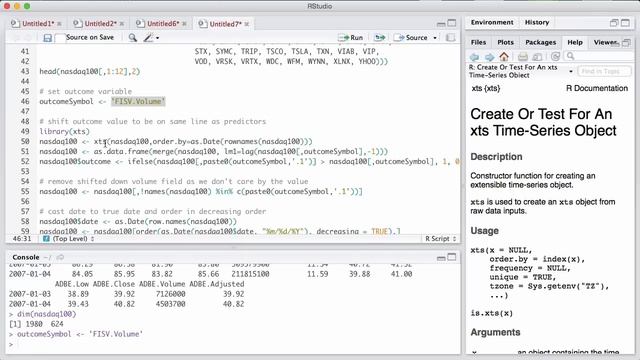Select the Help tab
This screenshot has height=360, width=640.
point(575,42)
